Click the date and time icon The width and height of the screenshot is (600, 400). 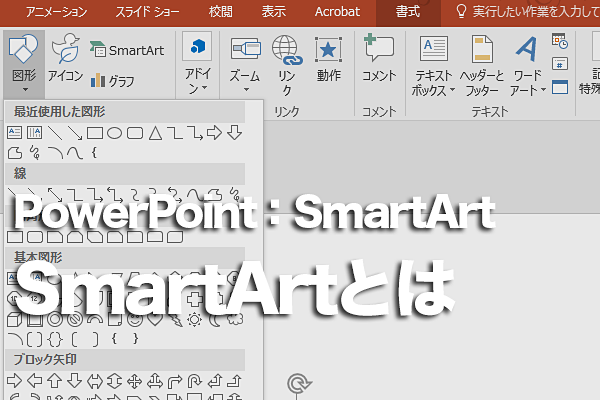coord(560,41)
